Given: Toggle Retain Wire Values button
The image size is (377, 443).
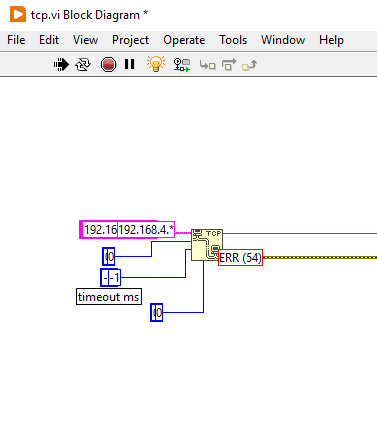Looking at the screenshot, I should coord(182,64).
